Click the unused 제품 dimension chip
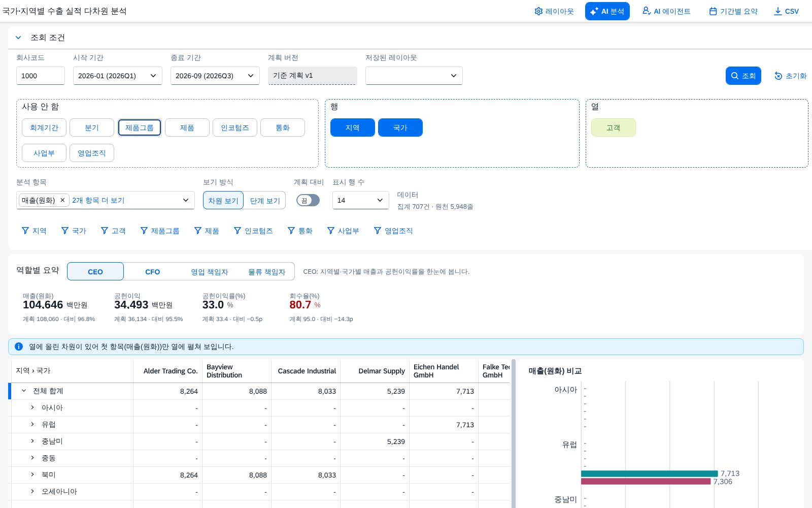812x508 pixels. coord(187,128)
